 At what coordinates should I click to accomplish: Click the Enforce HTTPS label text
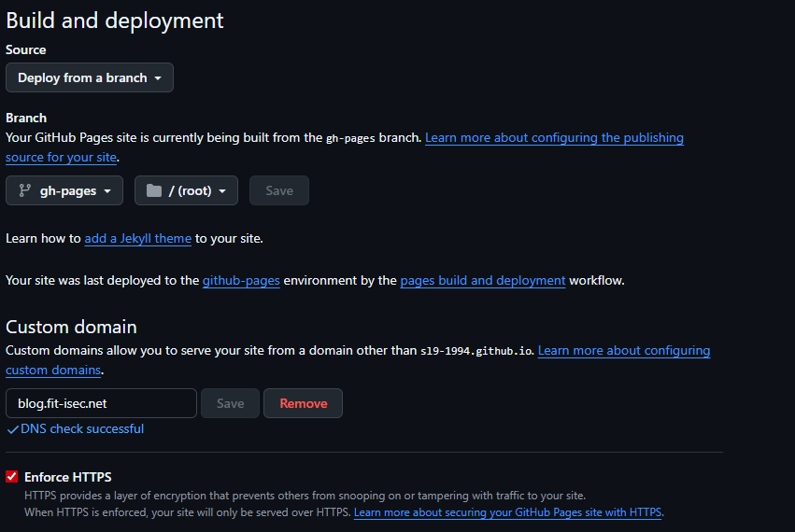(x=68, y=477)
